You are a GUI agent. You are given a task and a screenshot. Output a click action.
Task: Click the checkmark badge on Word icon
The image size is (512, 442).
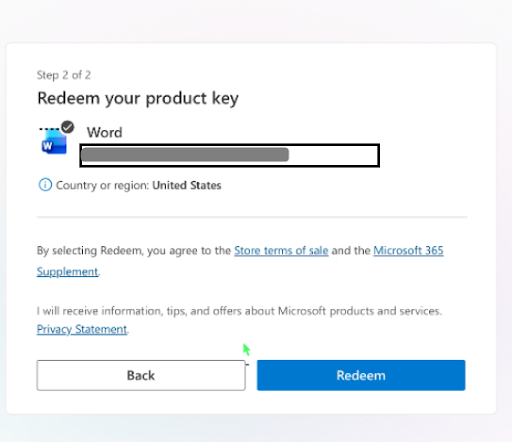(68, 127)
